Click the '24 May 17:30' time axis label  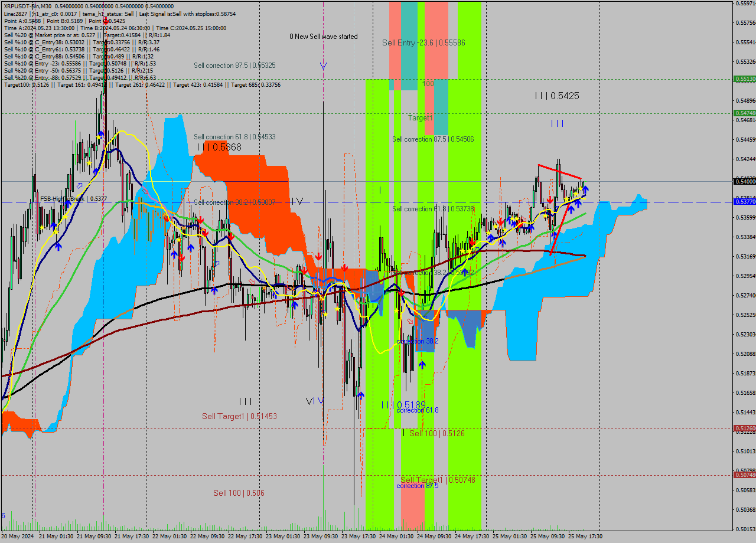click(473, 537)
